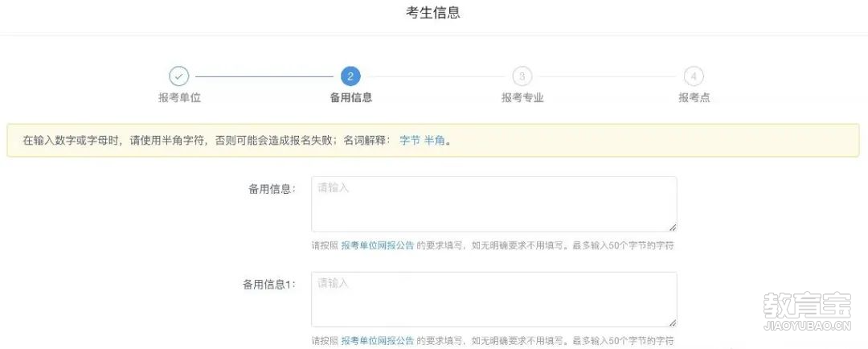This screenshot has width=868, height=349.
Task: Jump to the 报考专业 step label
Action: [522, 98]
